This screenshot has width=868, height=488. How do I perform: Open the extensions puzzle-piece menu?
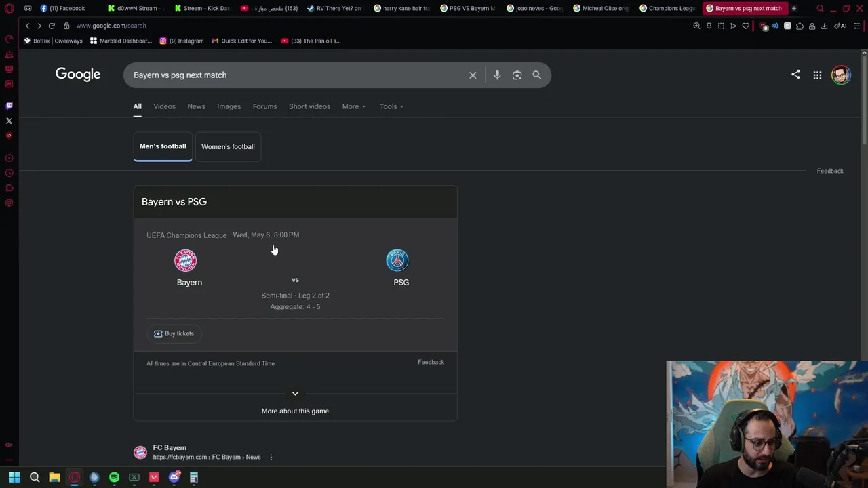[x=800, y=26]
